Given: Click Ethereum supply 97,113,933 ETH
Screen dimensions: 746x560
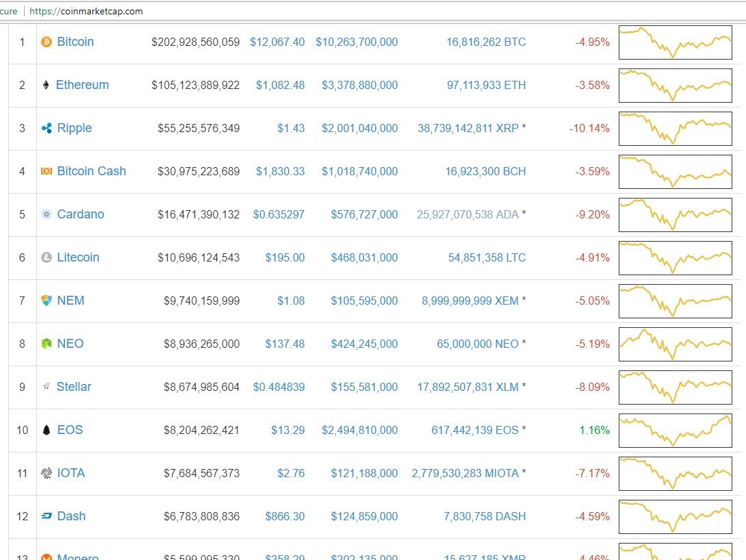Looking at the screenshot, I should [486, 85].
